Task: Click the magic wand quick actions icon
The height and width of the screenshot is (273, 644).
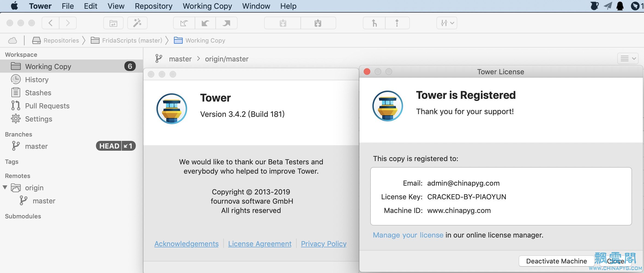Action: tap(137, 23)
